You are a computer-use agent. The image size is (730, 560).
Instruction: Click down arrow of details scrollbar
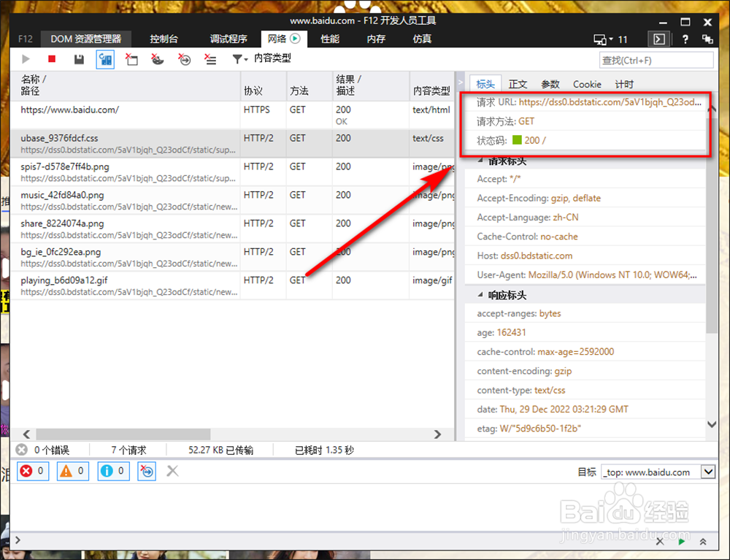712,424
